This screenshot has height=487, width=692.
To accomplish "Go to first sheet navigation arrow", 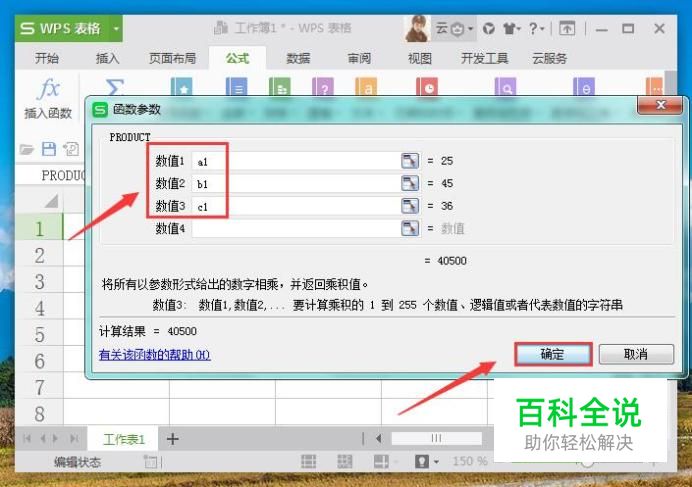I will (x=27, y=438).
